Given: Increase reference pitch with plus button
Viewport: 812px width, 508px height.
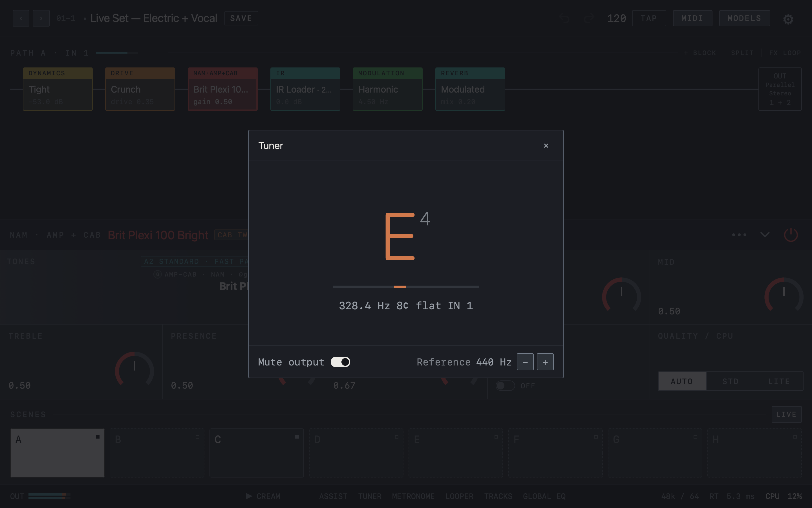Looking at the screenshot, I should 545,362.
